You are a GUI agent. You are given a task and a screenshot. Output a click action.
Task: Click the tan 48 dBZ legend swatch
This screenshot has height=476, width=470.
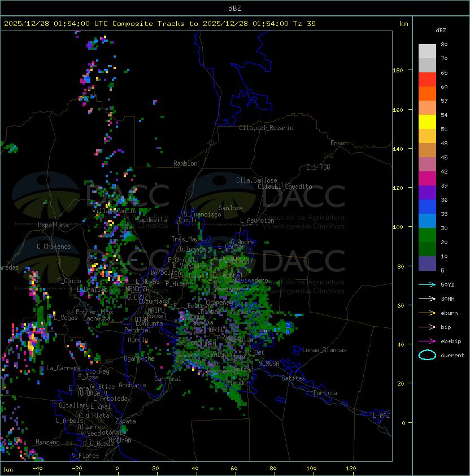point(427,150)
